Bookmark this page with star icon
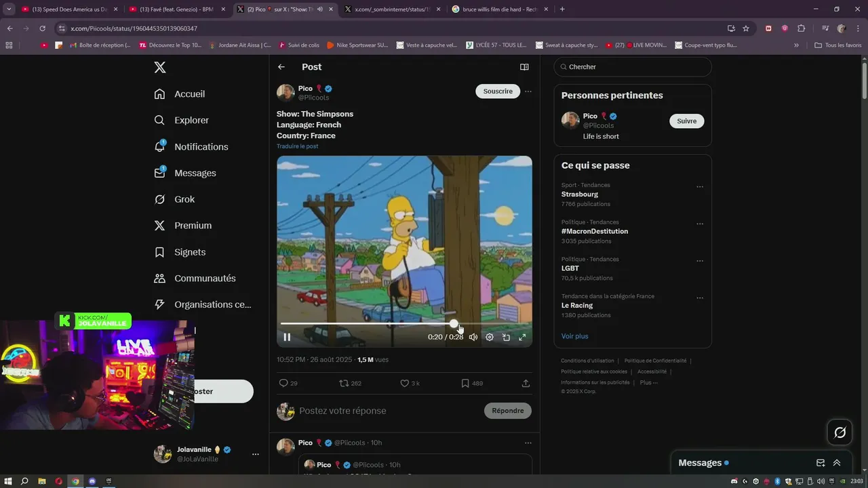This screenshot has height=488, width=868. click(746, 28)
